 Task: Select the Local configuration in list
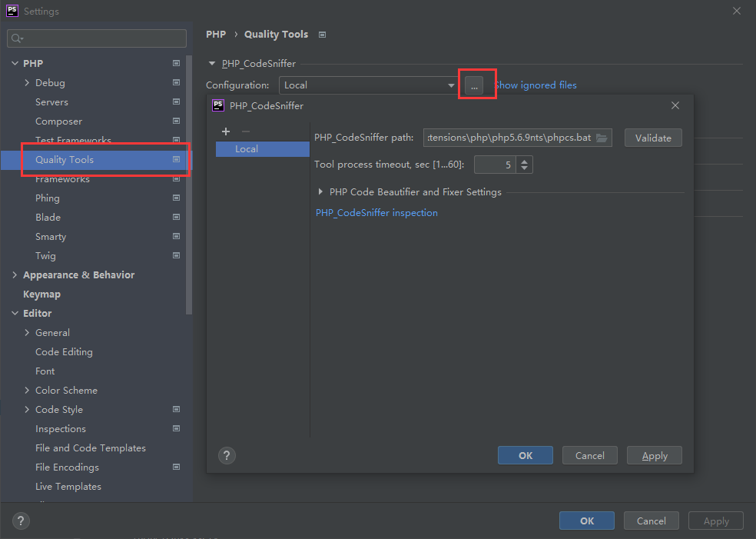click(x=263, y=149)
